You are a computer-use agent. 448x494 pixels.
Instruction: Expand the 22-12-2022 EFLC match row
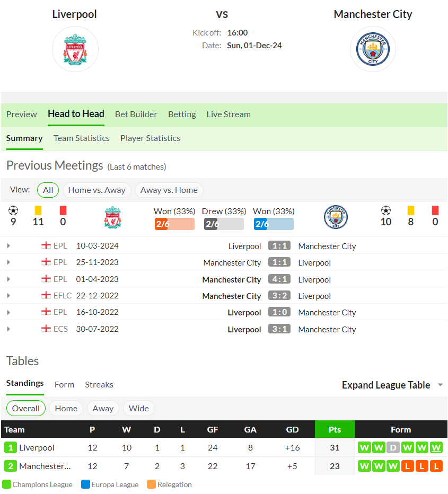point(8,296)
